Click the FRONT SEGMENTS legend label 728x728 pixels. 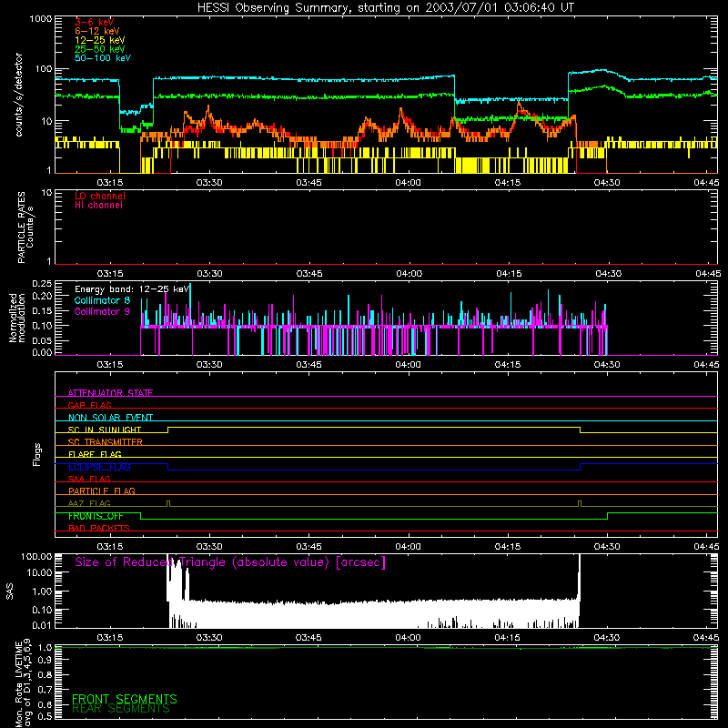click(125, 699)
